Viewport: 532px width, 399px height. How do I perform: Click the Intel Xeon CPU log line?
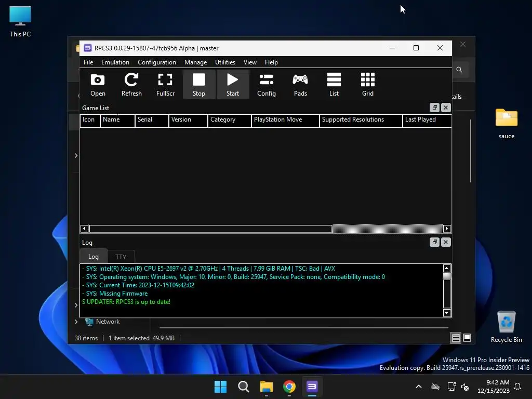[209, 269]
